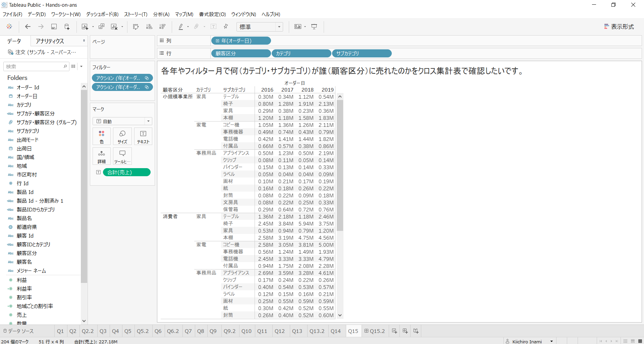Open highlight dropdown arrow

coord(188,27)
